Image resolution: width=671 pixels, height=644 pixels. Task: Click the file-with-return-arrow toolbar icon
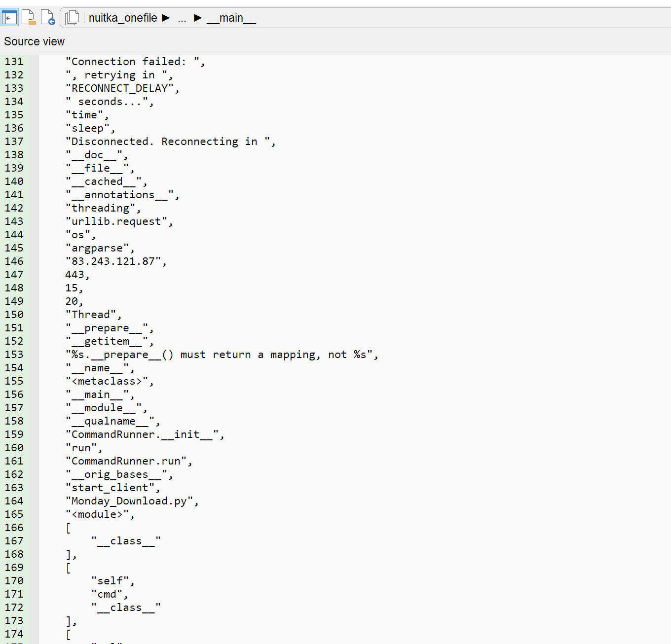click(x=48, y=17)
